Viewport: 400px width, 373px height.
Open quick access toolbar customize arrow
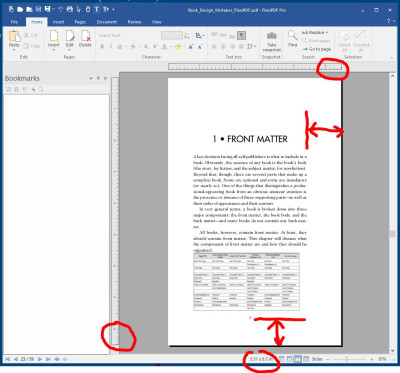113,9
